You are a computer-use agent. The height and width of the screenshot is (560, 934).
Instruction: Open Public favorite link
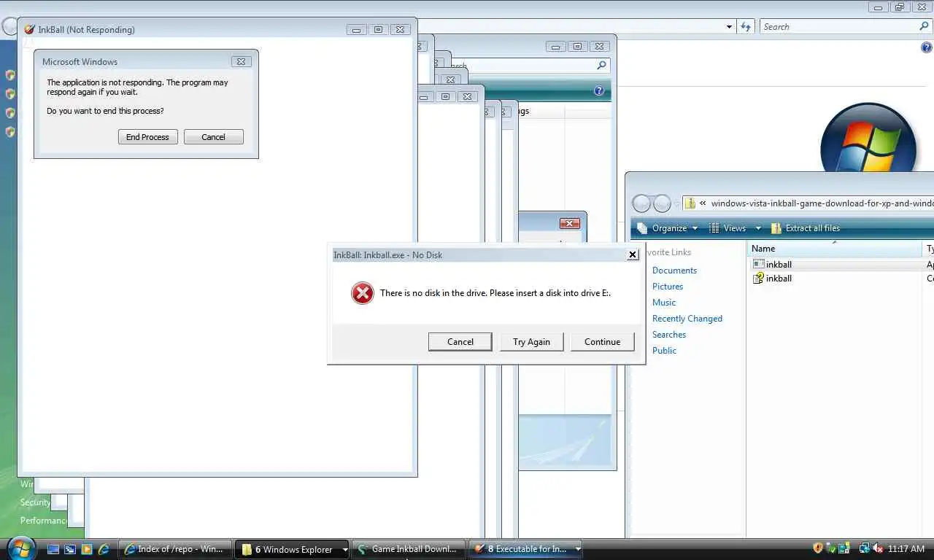click(x=664, y=351)
